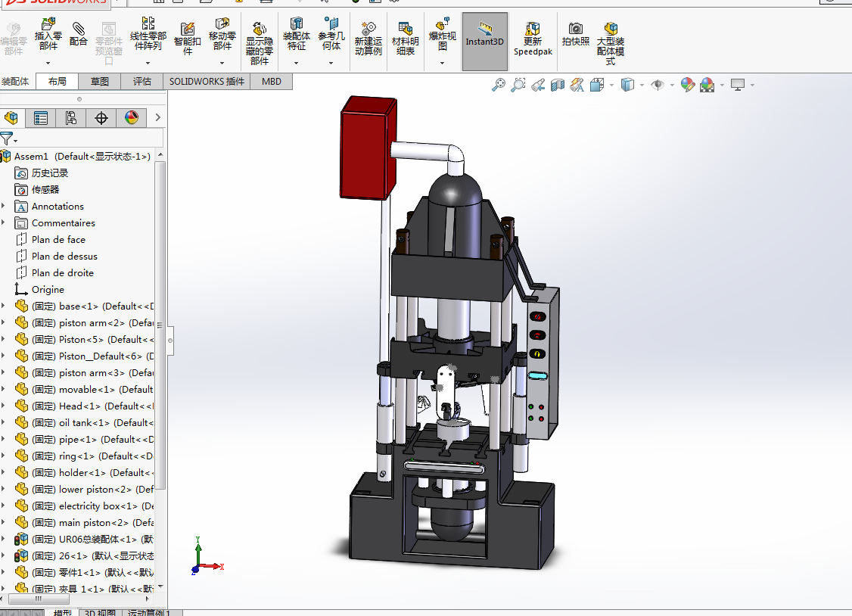Click View Settings monitor icon
The image size is (852, 616).
click(738, 85)
